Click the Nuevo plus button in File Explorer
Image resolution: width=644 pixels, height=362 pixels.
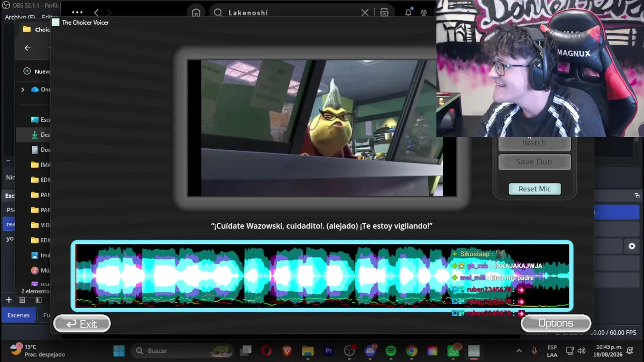(36, 71)
